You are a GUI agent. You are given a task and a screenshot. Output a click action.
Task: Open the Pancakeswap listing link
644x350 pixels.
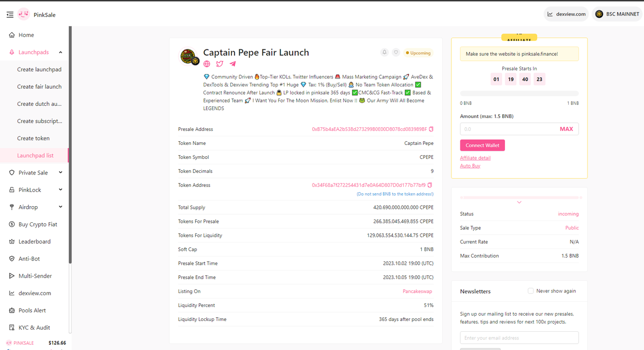click(418, 291)
